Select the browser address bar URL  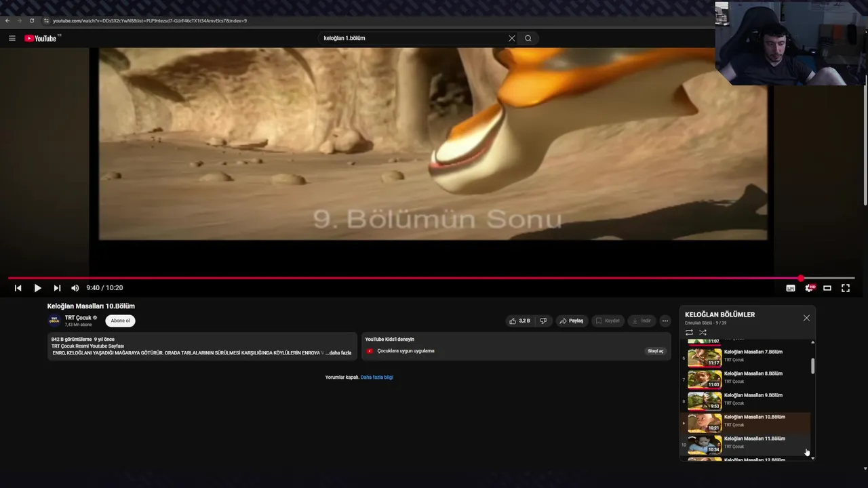coord(150,20)
